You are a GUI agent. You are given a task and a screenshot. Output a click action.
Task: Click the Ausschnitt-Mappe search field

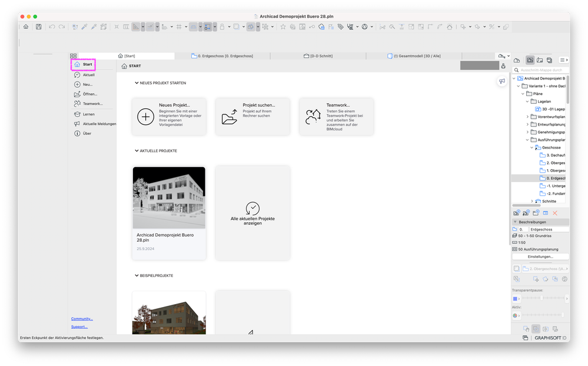tap(541, 70)
